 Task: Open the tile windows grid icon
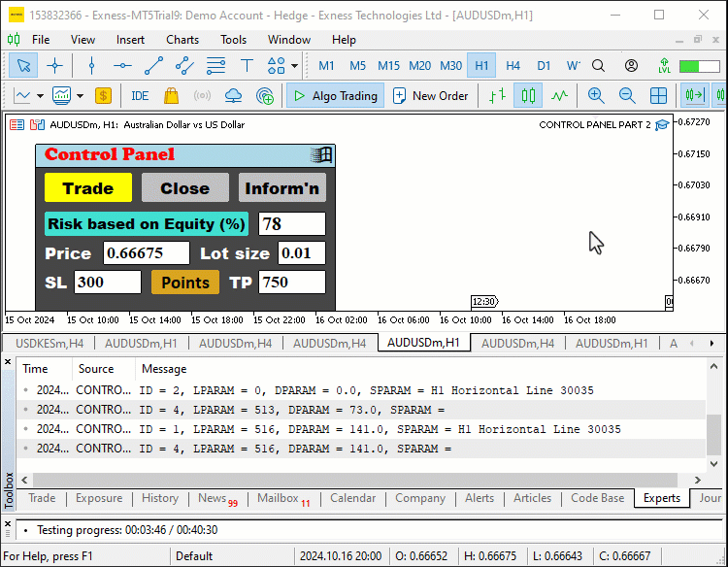658,96
